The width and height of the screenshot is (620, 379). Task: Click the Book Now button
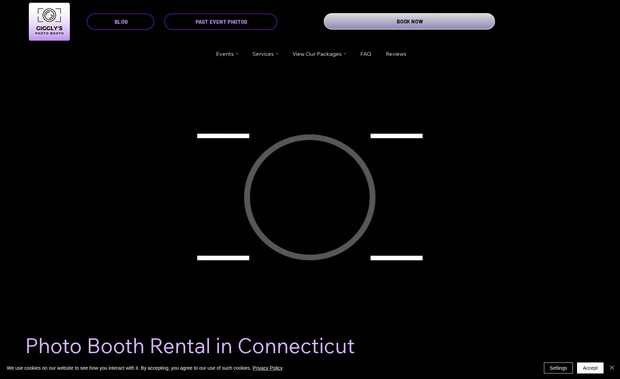409,21
